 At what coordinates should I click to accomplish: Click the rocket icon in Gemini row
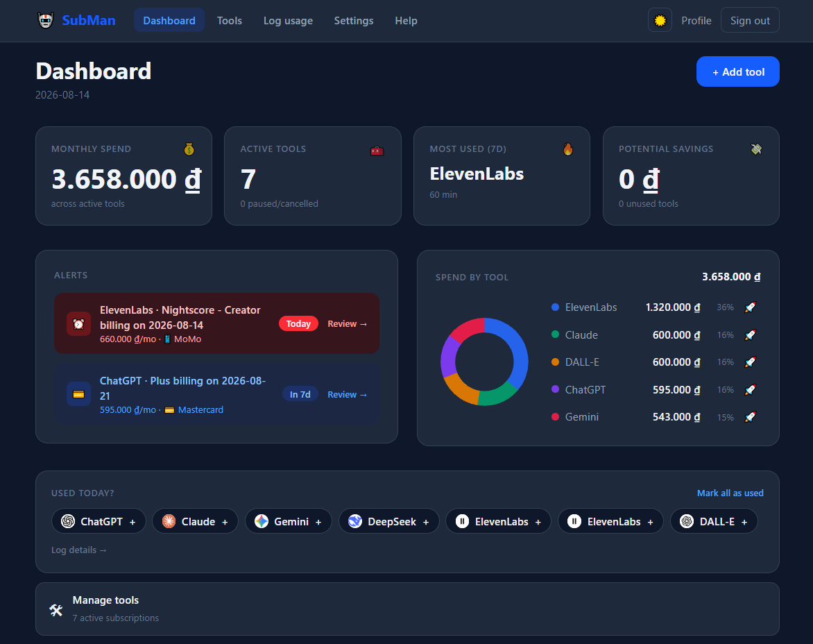tap(751, 417)
